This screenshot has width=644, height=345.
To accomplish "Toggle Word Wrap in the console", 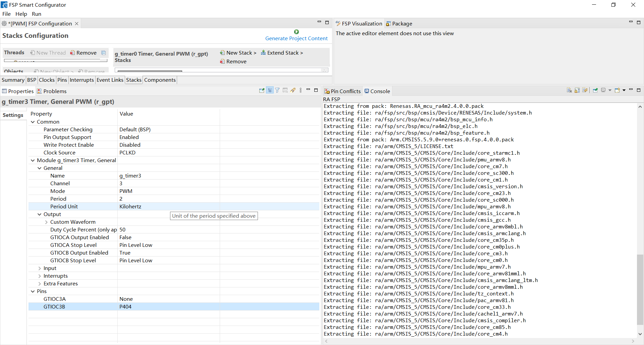I will click(585, 90).
